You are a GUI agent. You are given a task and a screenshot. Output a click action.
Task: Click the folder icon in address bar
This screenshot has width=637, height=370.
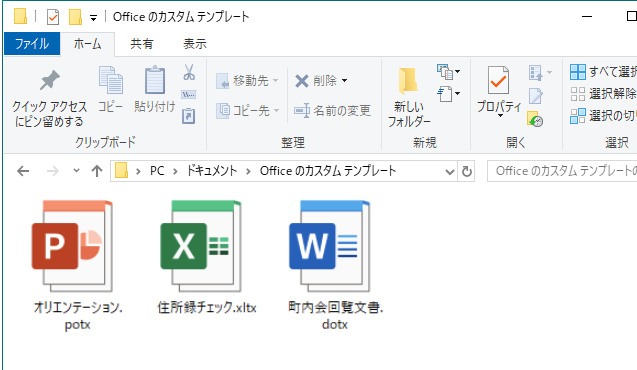click(121, 171)
